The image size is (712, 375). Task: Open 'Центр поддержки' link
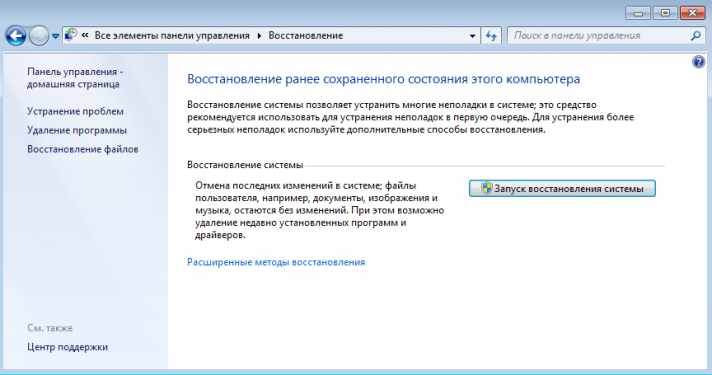click(68, 347)
